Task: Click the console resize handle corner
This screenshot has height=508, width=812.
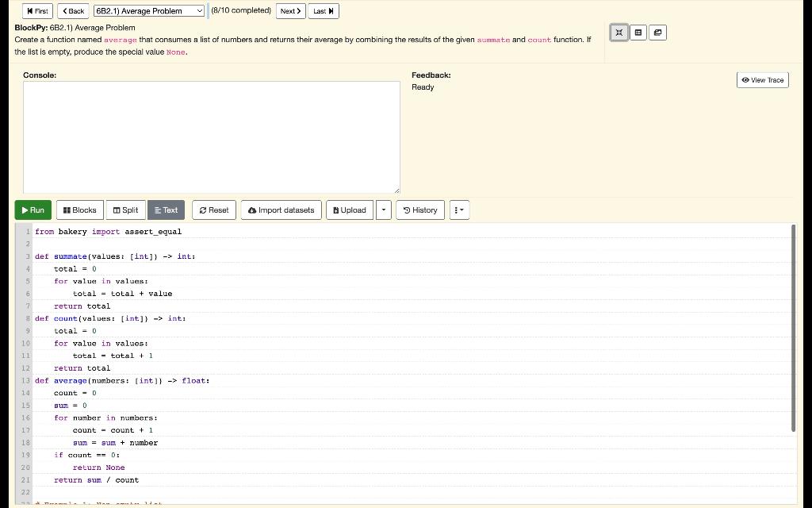Action: pos(397,190)
